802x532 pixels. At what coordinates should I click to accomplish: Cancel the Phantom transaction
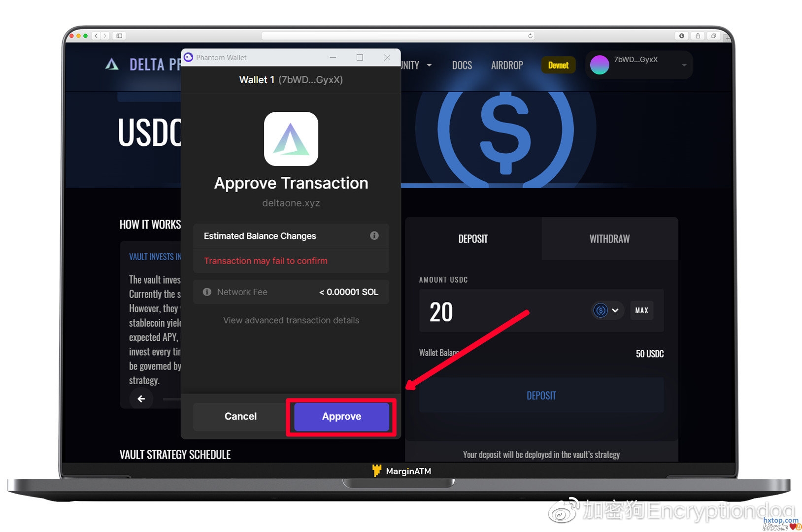point(240,417)
